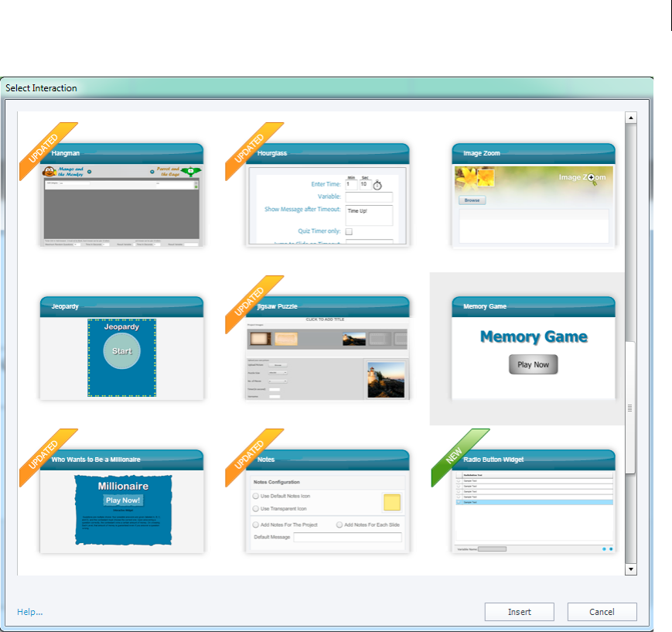Select the Jigsaw Puzzle interaction
The image size is (672, 632).
point(327,348)
